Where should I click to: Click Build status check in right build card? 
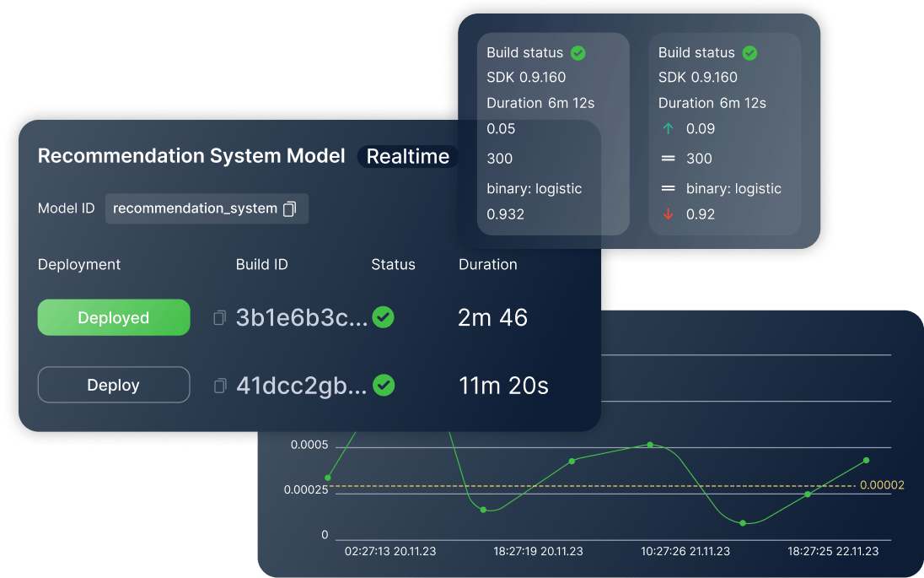click(x=749, y=53)
